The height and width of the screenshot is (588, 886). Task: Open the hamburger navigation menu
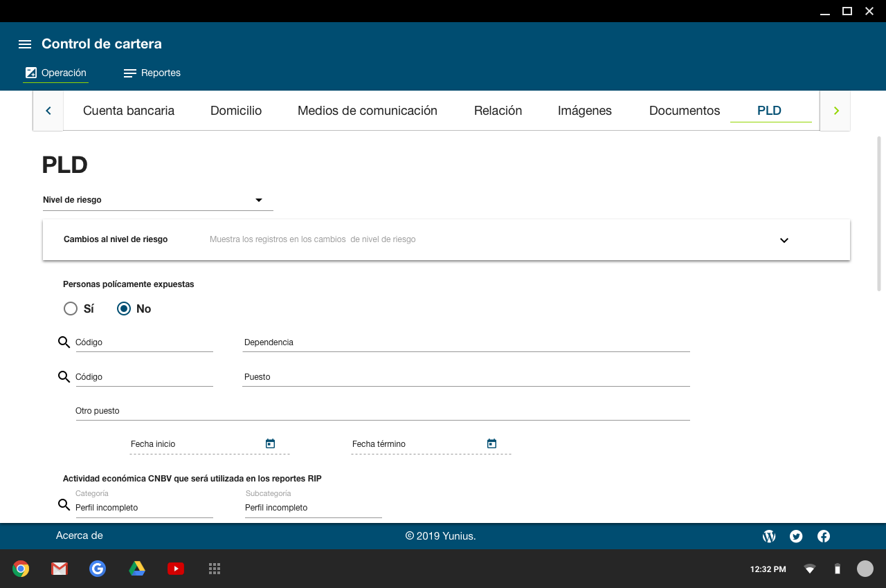(x=25, y=44)
